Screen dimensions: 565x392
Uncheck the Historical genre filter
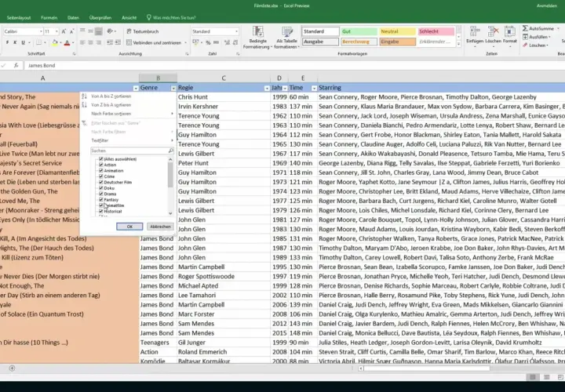point(101,212)
